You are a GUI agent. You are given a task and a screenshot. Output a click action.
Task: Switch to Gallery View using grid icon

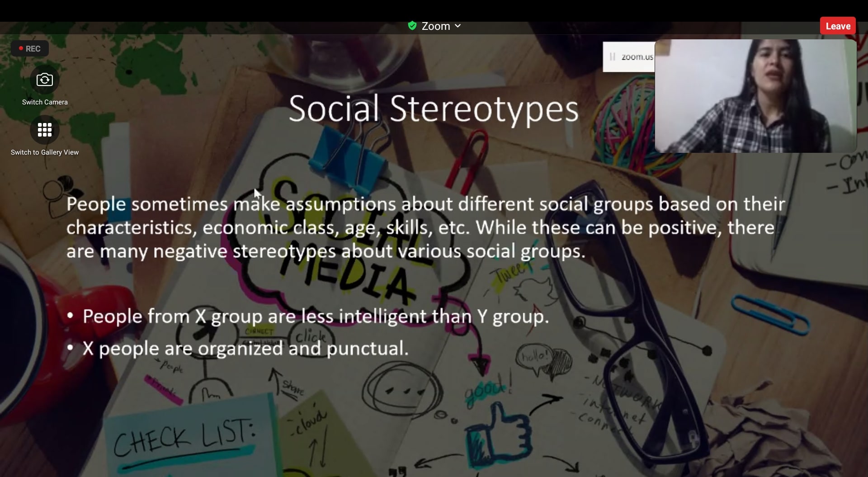(x=44, y=130)
